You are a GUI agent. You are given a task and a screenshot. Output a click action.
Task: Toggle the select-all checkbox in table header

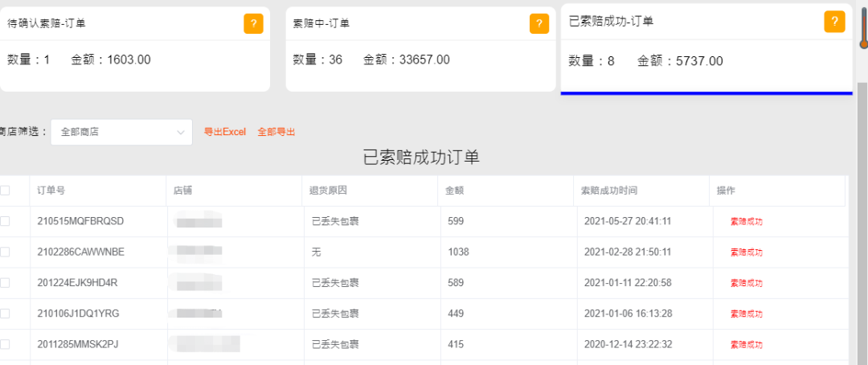(5, 191)
